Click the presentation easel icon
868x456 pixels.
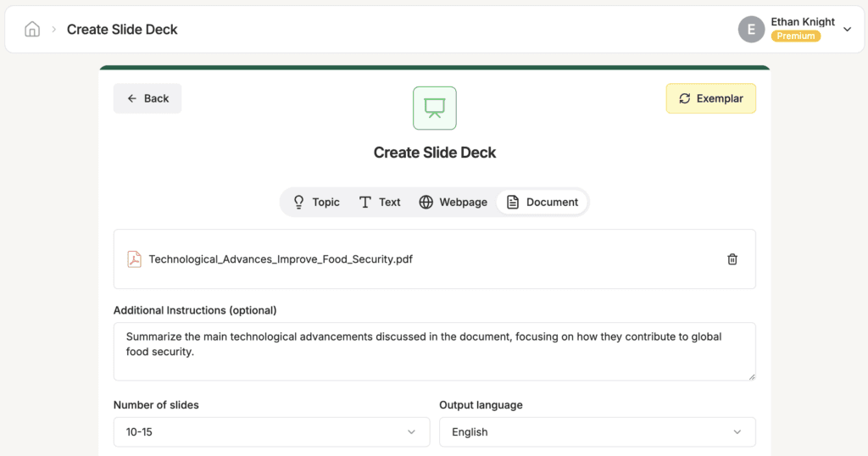435,108
